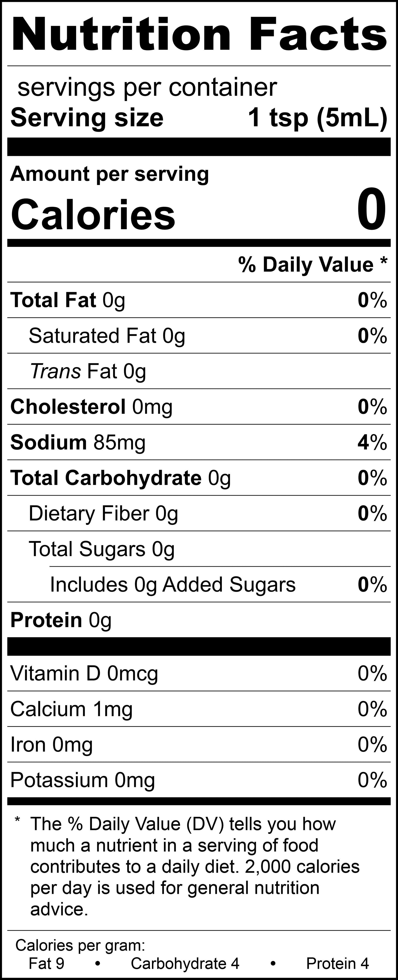Screen dimensions: 398x980
Task: Click the Cholesterol 0mg row
Action: coord(91,407)
